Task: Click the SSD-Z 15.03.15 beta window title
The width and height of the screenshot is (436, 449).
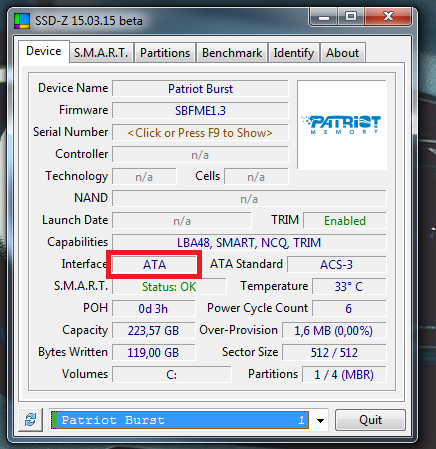Action: (x=89, y=21)
